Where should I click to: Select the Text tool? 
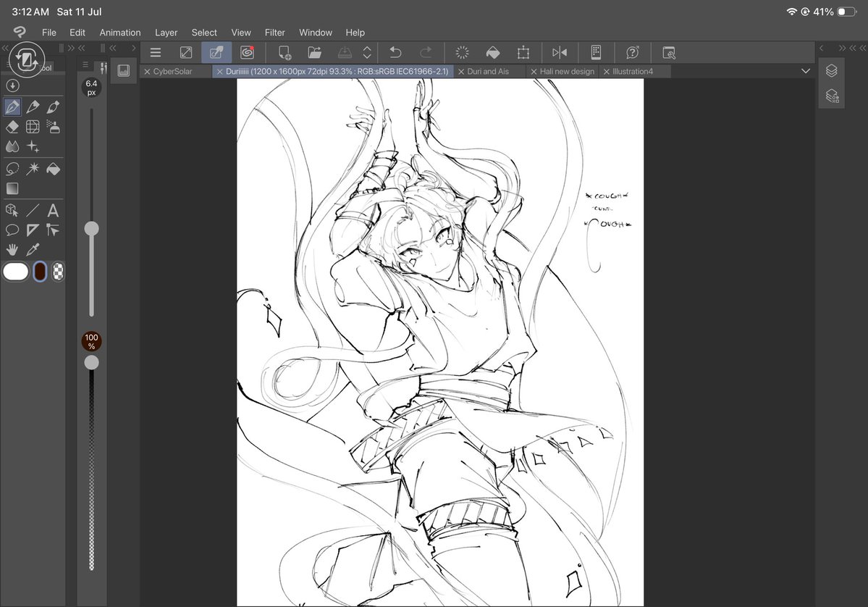click(x=53, y=211)
